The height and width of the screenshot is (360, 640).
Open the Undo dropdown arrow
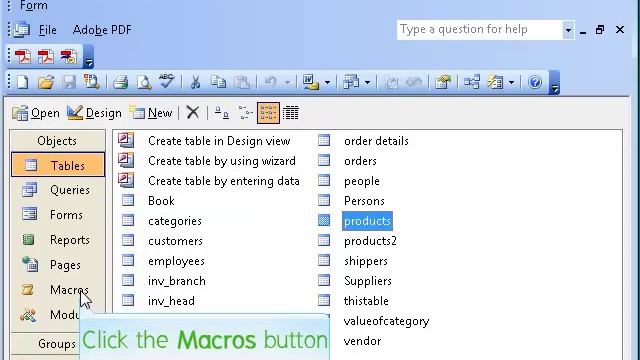287,82
